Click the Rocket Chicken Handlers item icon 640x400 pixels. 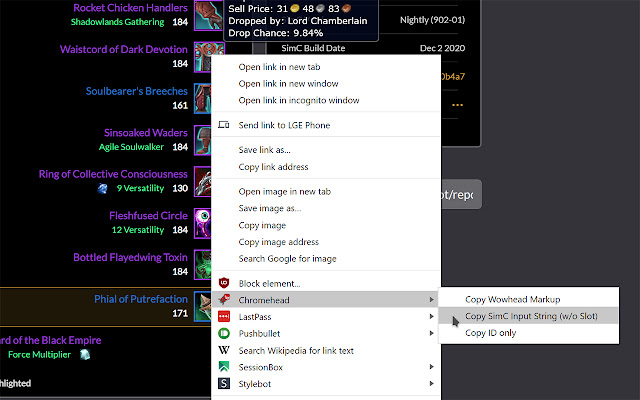pos(207,14)
